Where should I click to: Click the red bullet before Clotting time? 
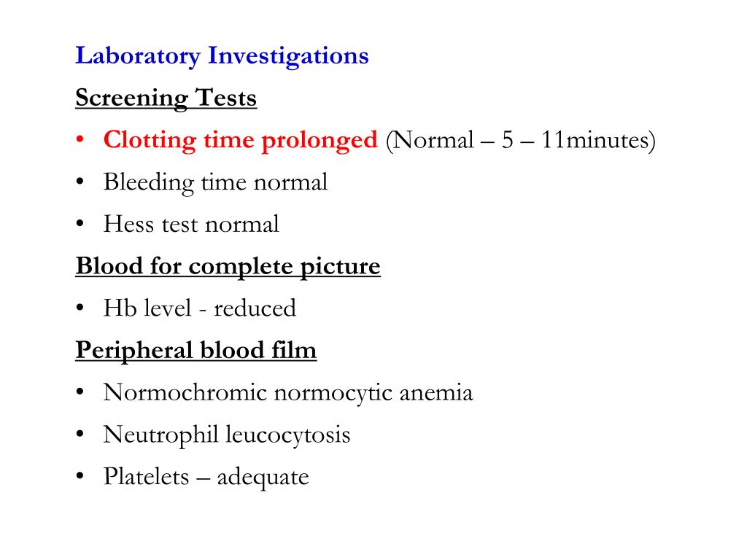80,139
